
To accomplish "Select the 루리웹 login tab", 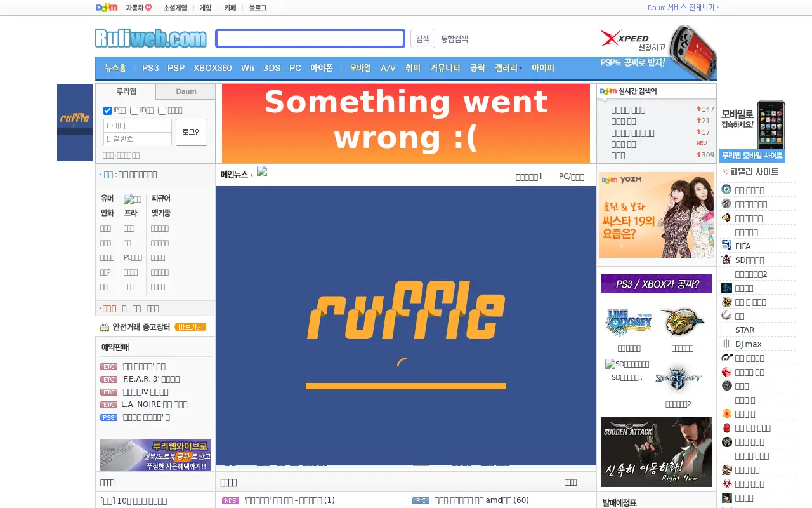I will coord(126,91).
